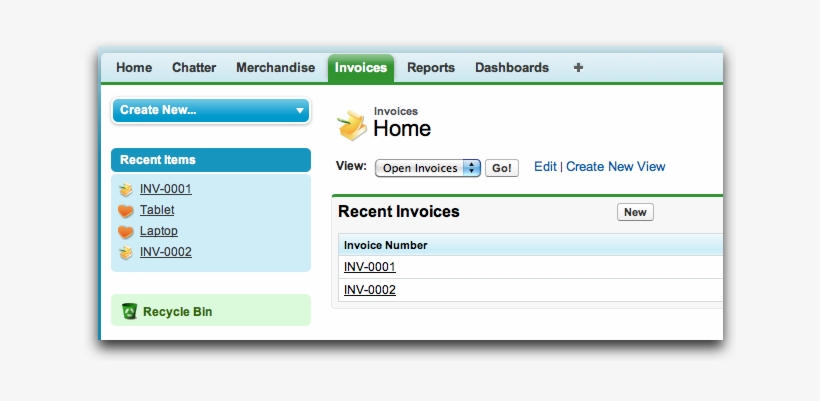Click the Create New View link
Screen dimensions: 820x401
615,167
